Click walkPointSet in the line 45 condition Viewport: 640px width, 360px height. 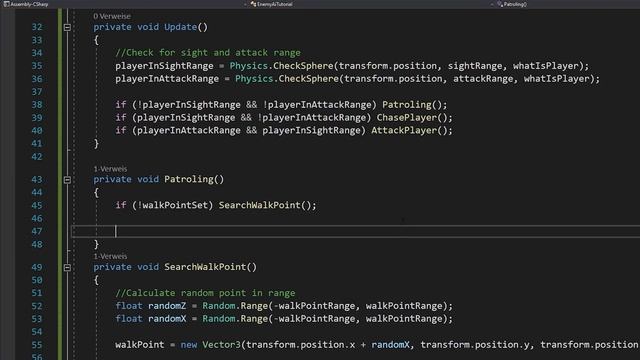click(x=175, y=205)
